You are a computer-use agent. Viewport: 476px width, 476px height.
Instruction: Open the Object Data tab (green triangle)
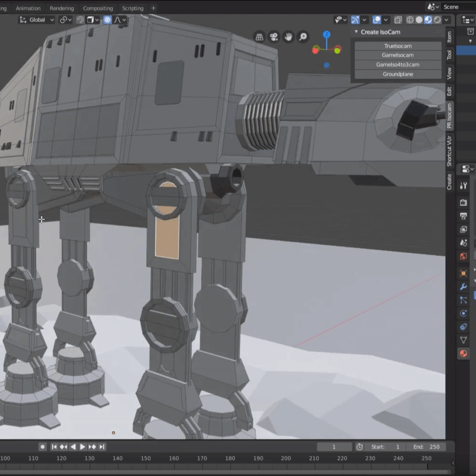(x=463, y=340)
